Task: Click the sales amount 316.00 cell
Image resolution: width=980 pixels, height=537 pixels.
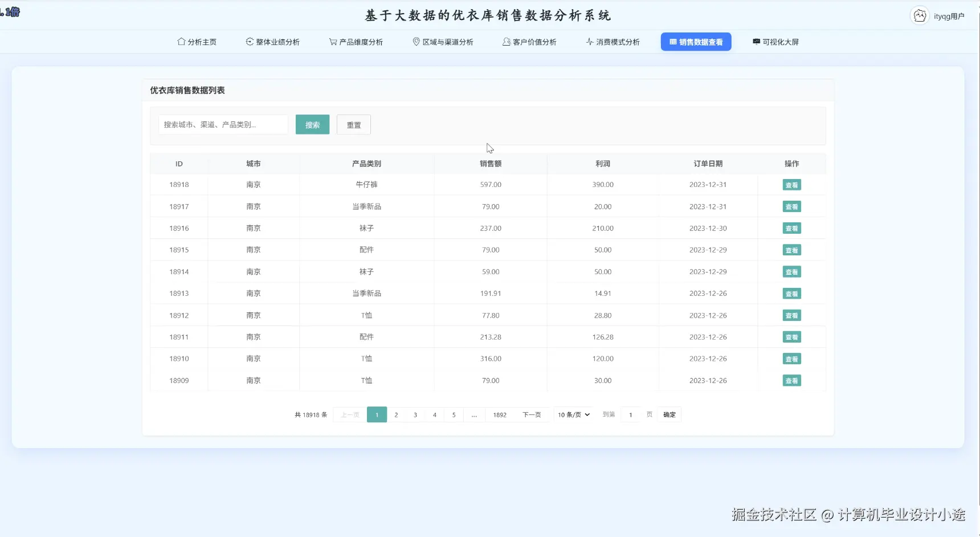Action: click(491, 359)
